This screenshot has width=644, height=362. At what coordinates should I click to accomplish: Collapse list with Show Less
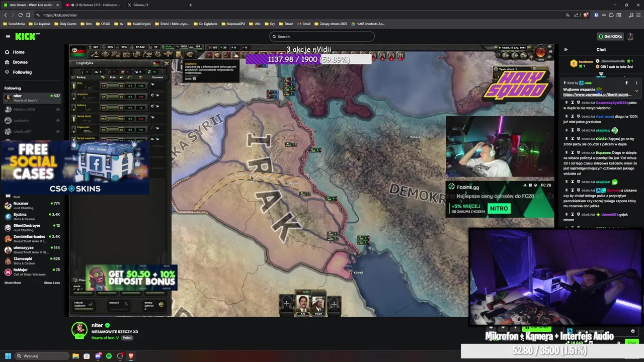pos(52,283)
